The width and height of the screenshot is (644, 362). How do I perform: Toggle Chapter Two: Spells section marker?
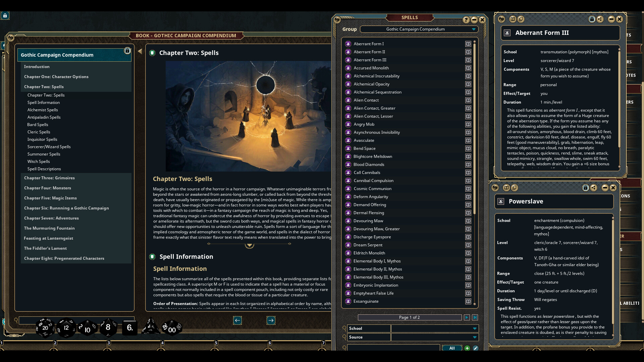pos(152,53)
